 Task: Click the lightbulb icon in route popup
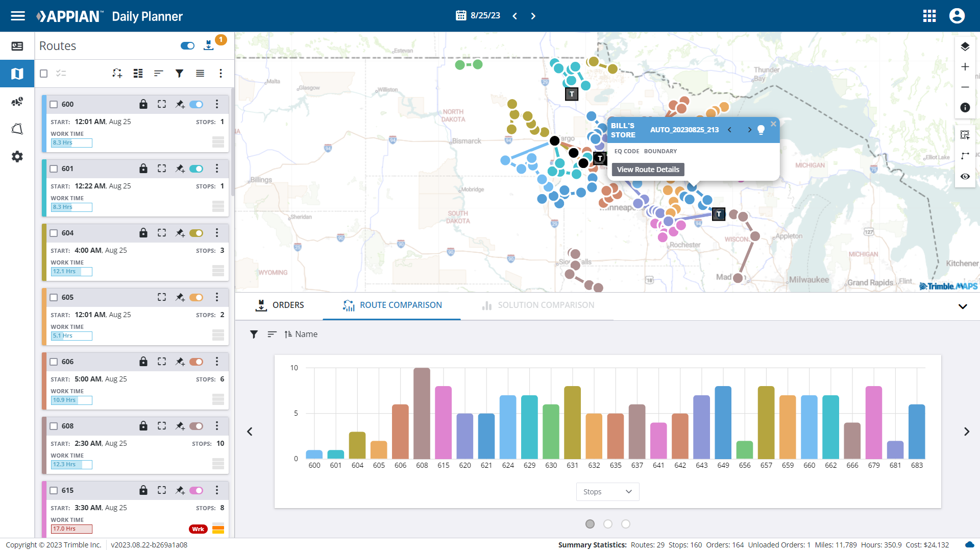click(x=761, y=130)
